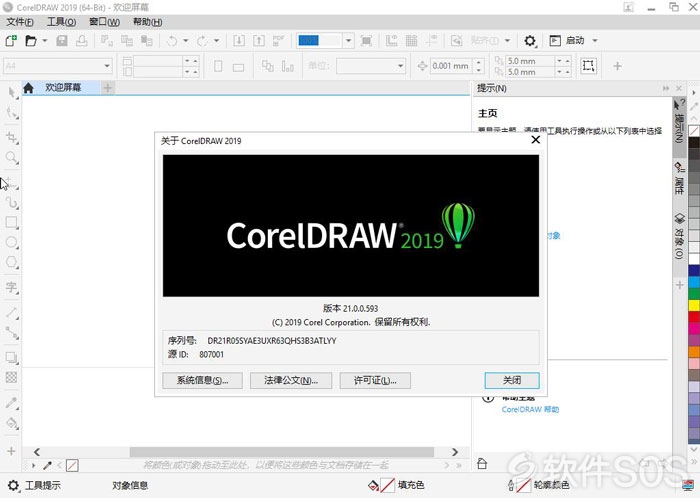
Task: Click the New document icon
Action: pos(11,41)
